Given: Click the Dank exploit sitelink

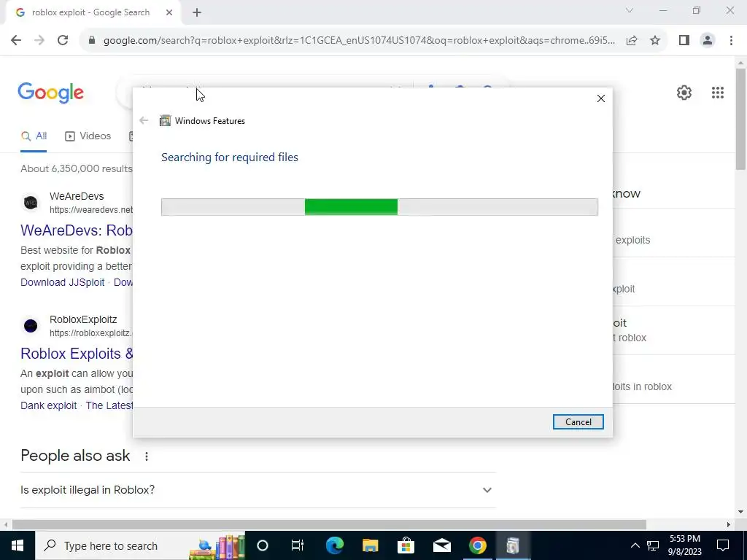Looking at the screenshot, I should click(49, 405).
